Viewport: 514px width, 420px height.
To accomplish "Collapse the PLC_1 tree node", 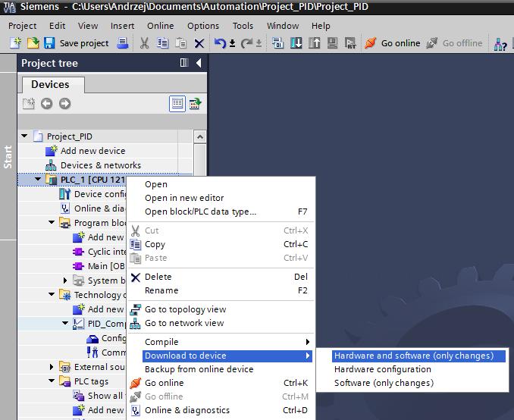I will [38, 179].
